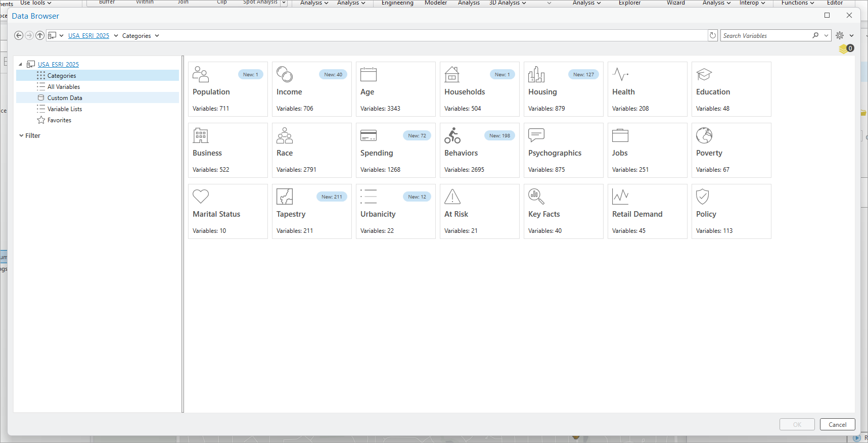This screenshot has width=868, height=443.
Task: Open the Health pulse icon
Action: point(620,74)
